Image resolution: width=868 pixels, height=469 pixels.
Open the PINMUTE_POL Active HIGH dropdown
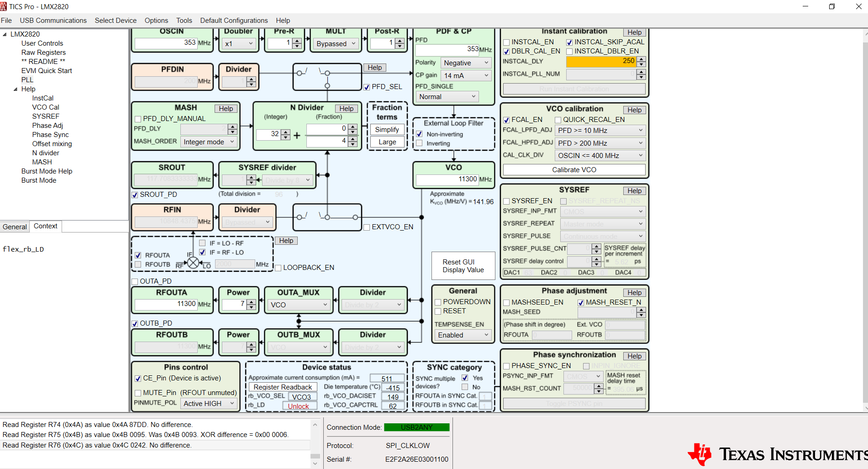pyautogui.click(x=209, y=404)
